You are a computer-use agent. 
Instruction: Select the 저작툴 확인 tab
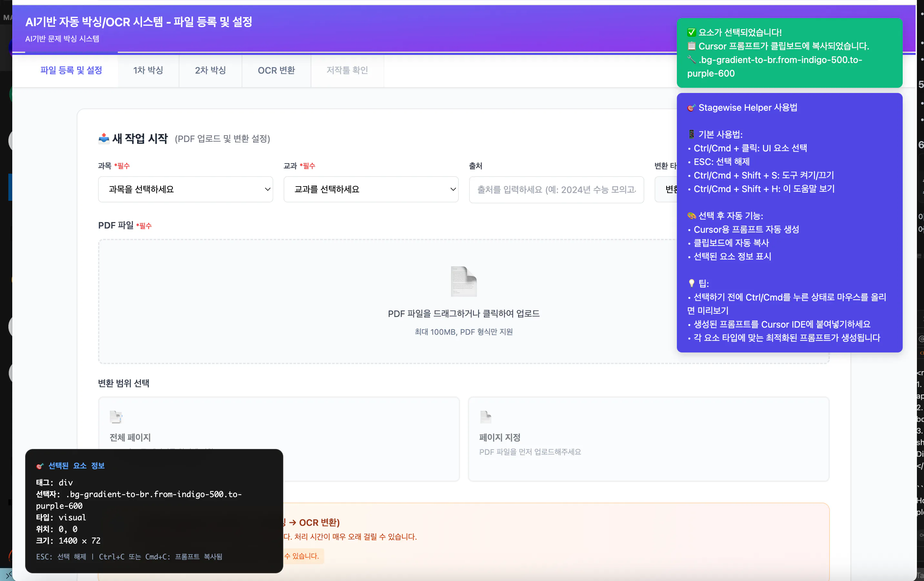coord(347,70)
